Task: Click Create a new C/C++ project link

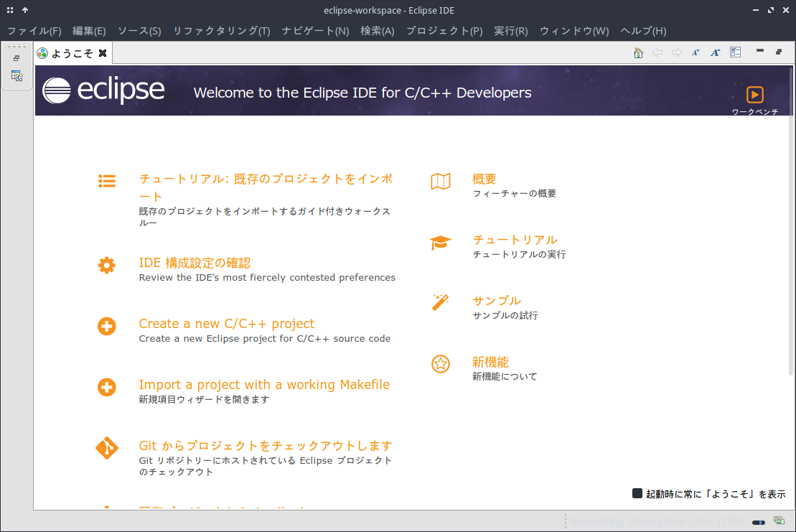Action: point(226,324)
